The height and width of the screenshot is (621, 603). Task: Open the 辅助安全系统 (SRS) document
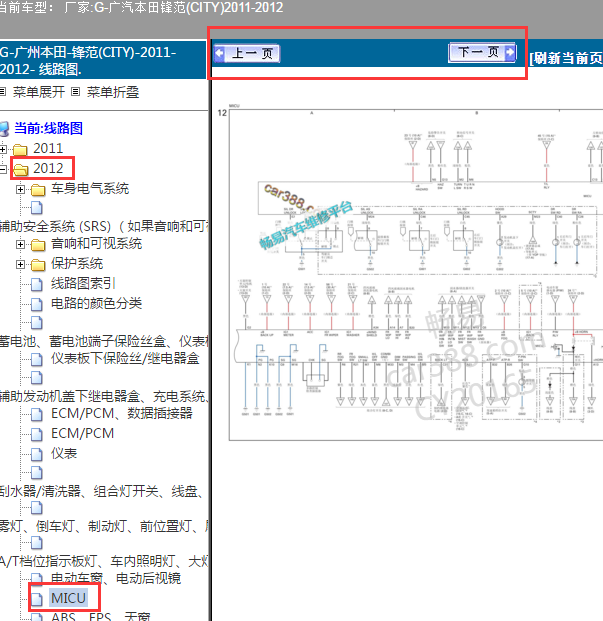point(104,226)
